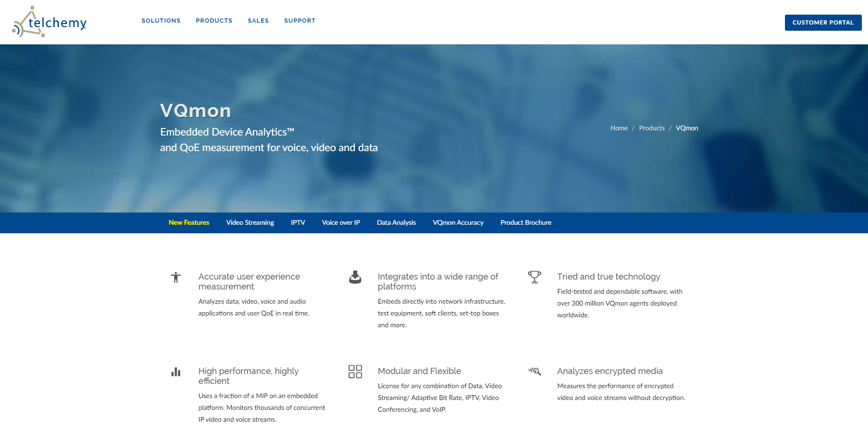Click the Customer Portal button
868x434 pixels.
(x=823, y=23)
